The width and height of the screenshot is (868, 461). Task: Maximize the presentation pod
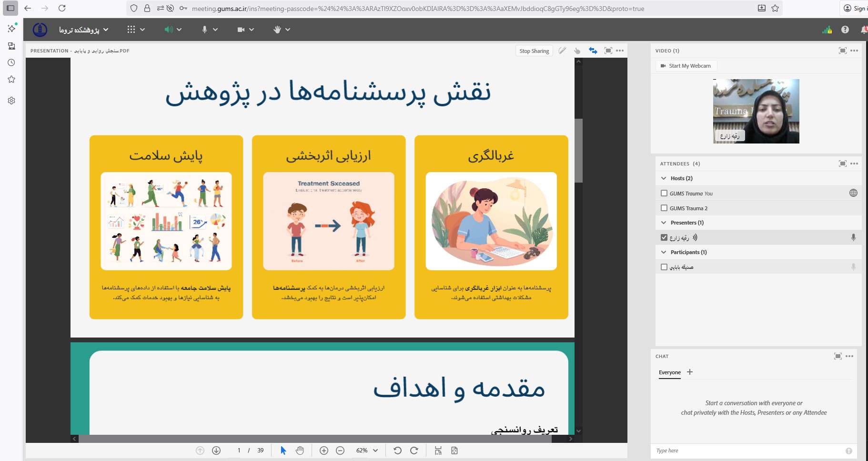[608, 51]
